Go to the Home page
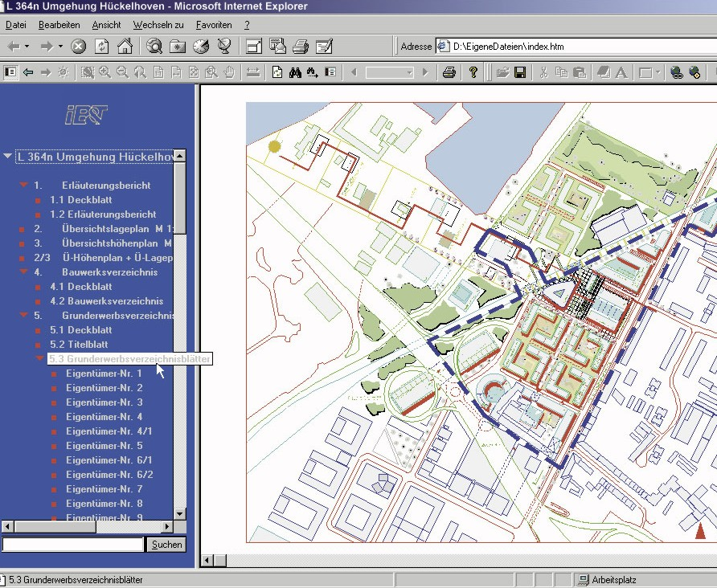717x588 pixels. (x=125, y=46)
